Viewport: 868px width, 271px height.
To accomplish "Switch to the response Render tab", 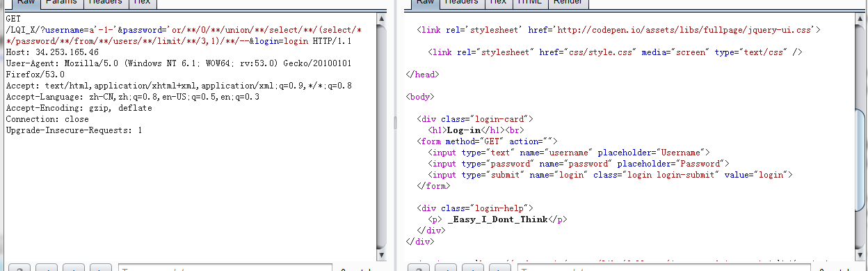I will tap(568, 3).
